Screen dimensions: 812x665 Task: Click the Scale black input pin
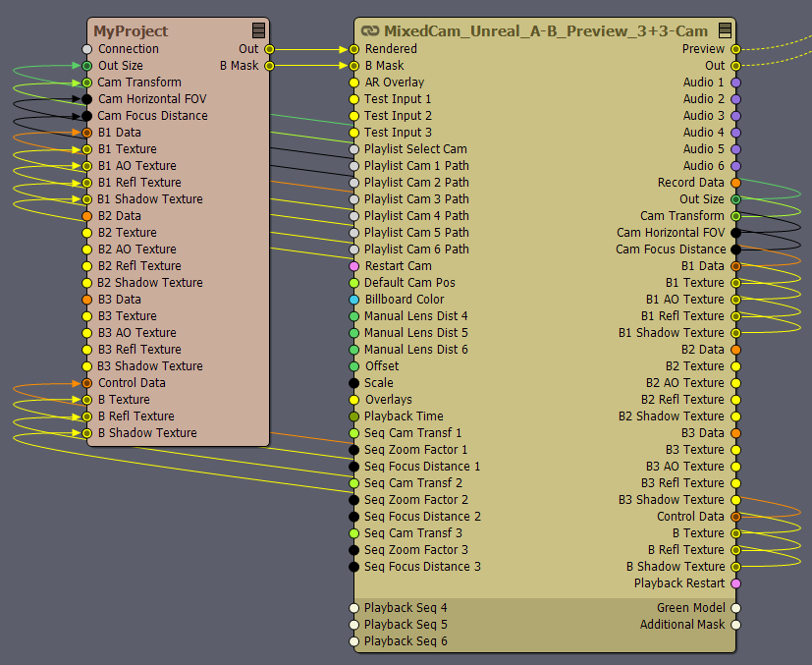point(353,383)
